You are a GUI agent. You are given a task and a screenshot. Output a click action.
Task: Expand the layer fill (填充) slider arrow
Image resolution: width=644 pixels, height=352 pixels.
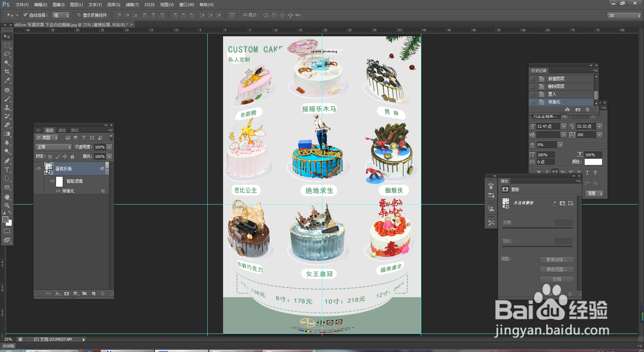point(109,157)
